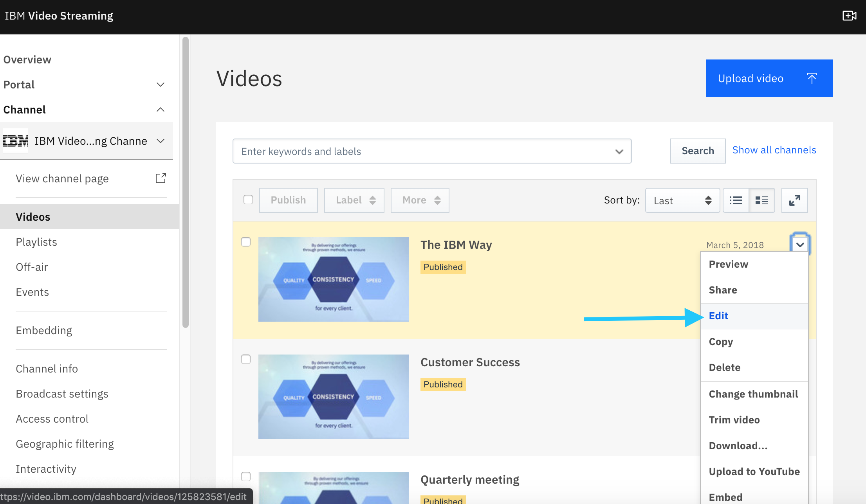Click the keywords and labels search field
Image resolution: width=866 pixels, height=504 pixels.
click(432, 151)
